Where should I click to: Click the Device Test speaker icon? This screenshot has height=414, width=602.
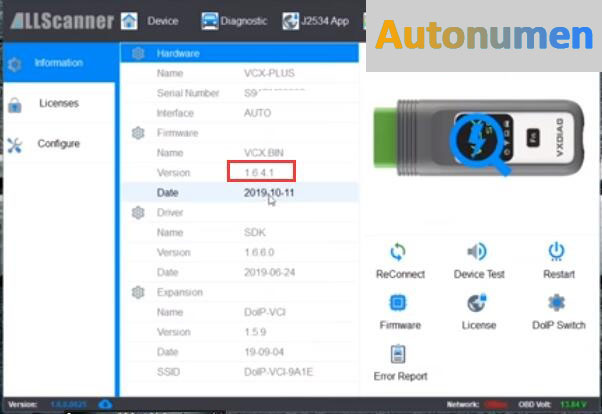[477, 252]
